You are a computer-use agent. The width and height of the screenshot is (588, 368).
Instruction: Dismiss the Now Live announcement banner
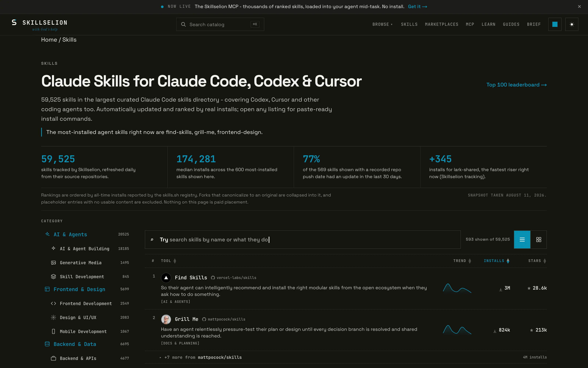[580, 7]
